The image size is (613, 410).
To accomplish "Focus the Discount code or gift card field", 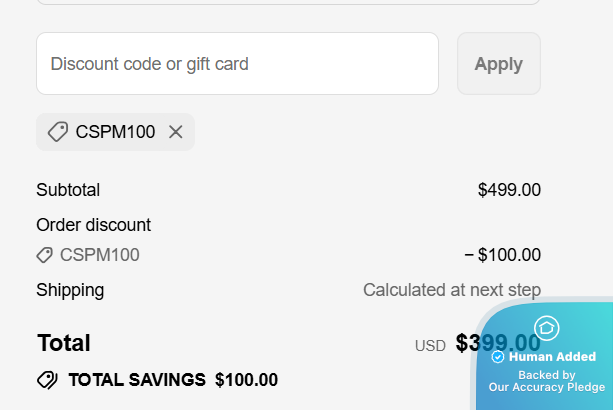I will (237, 64).
